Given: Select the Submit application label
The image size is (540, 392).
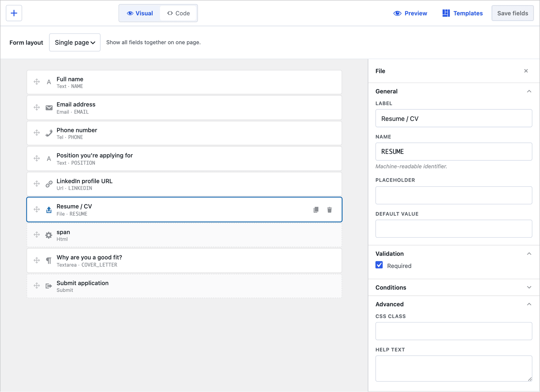Looking at the screenshot, I should coord(83,283).
